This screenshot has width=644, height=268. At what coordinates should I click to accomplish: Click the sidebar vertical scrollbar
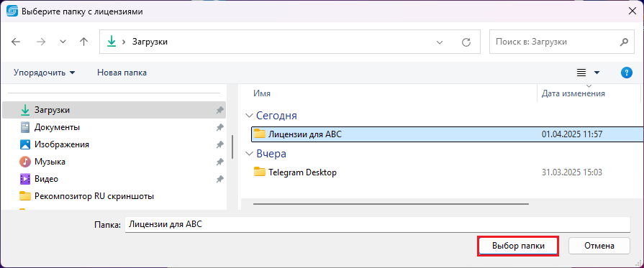(232, 147)
